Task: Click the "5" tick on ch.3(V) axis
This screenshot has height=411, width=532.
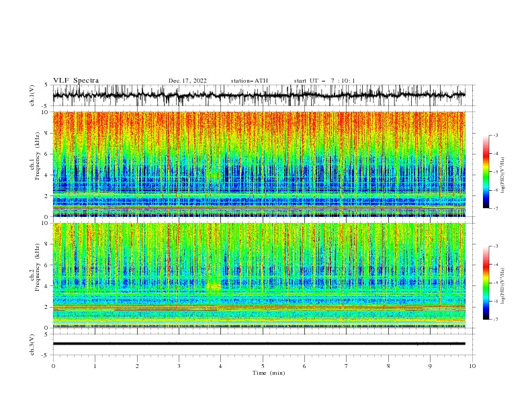Action: [46, 334]
